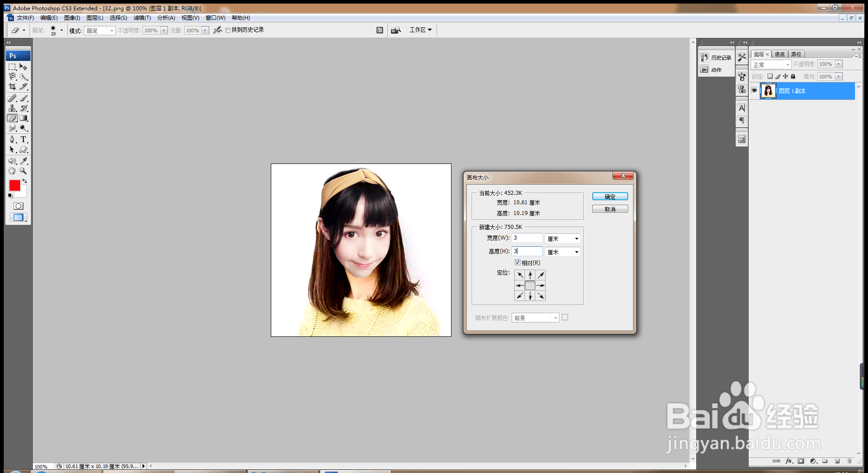Image resolution: width=868 pixels, height=473 pixels.
Task: Click the white background color swatch
Action: [x=22, y=193]
